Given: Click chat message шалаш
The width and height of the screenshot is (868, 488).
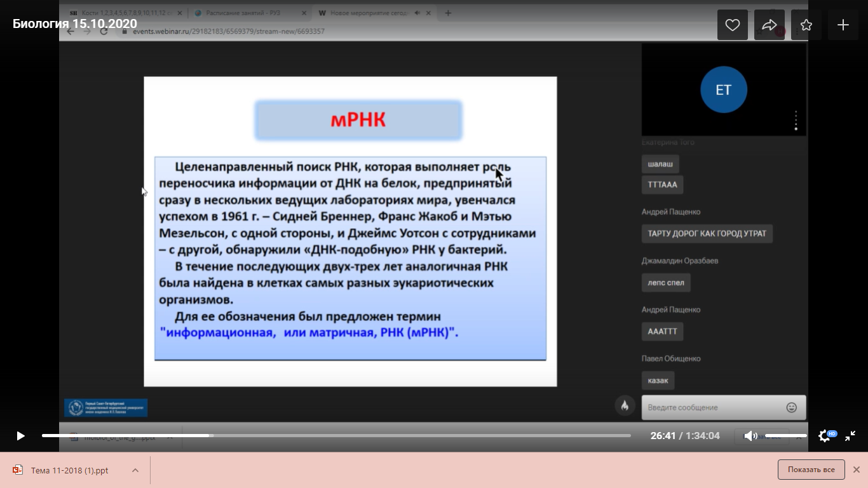Looking at the screenshot, I should pyautogui.click(x=660, y=164).
